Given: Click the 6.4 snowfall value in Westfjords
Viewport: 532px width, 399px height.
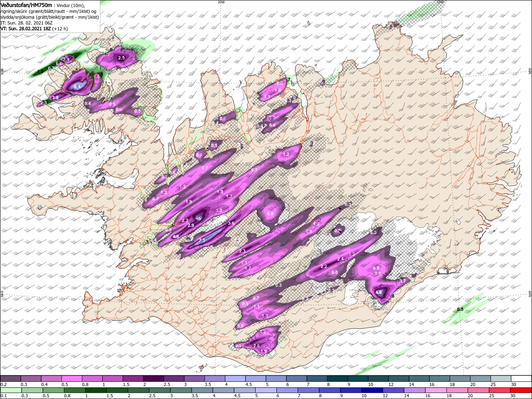Looking at the screenshot, I should click(77, 86).
